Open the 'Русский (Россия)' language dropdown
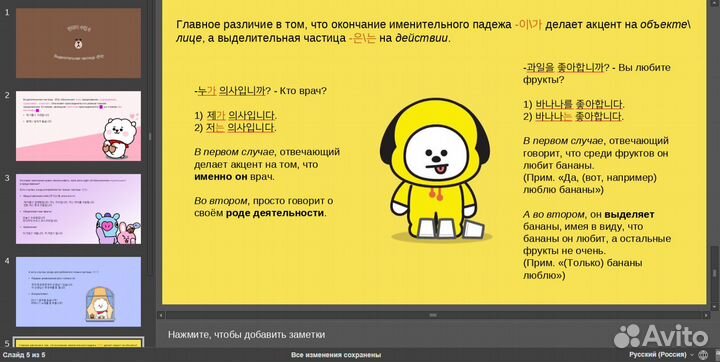This screenshot has width=720, height=362. pyautogui.click(x=661, y=355)
